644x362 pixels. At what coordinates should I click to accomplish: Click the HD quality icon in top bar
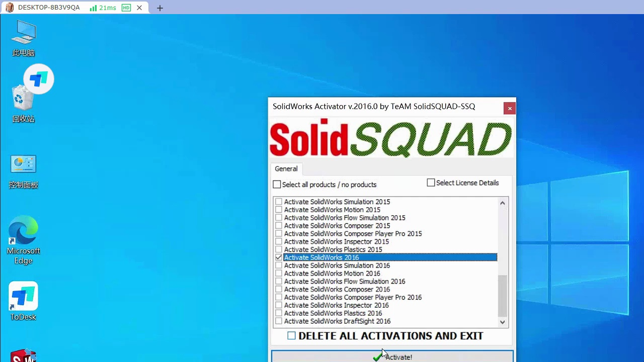(x=126, y=8)
